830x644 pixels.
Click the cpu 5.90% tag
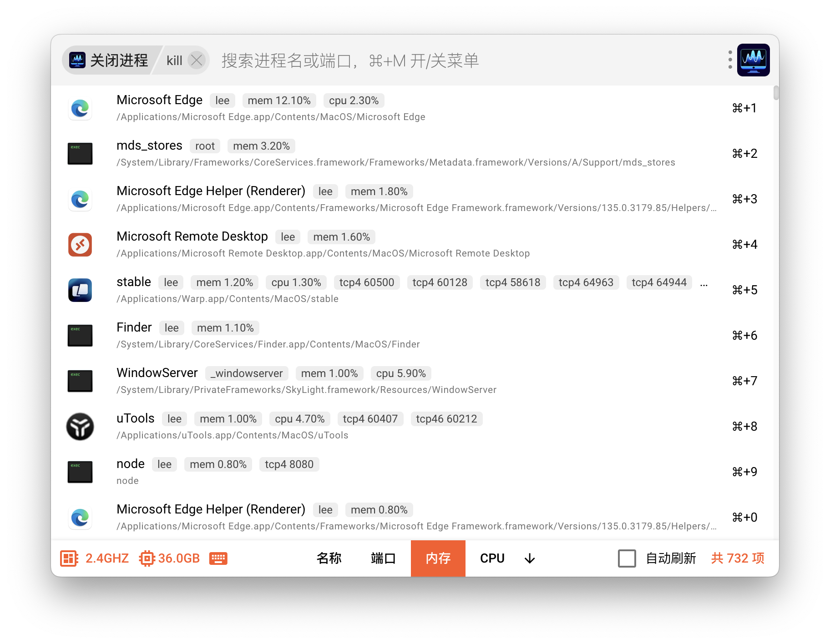coord(401,373)
